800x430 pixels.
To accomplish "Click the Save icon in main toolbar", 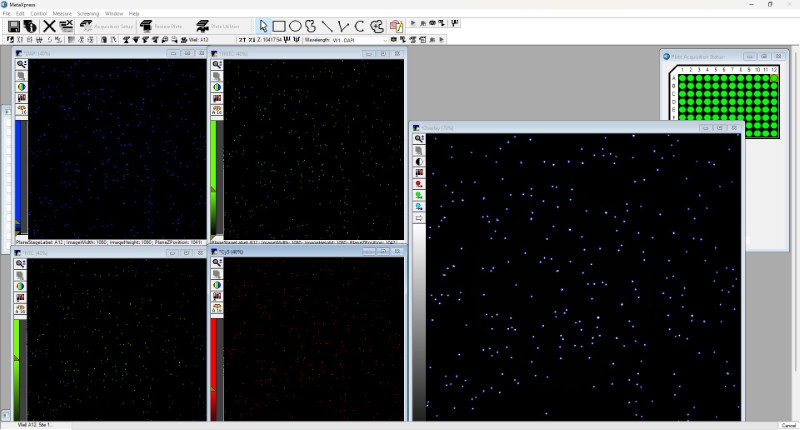I will 14,26.
